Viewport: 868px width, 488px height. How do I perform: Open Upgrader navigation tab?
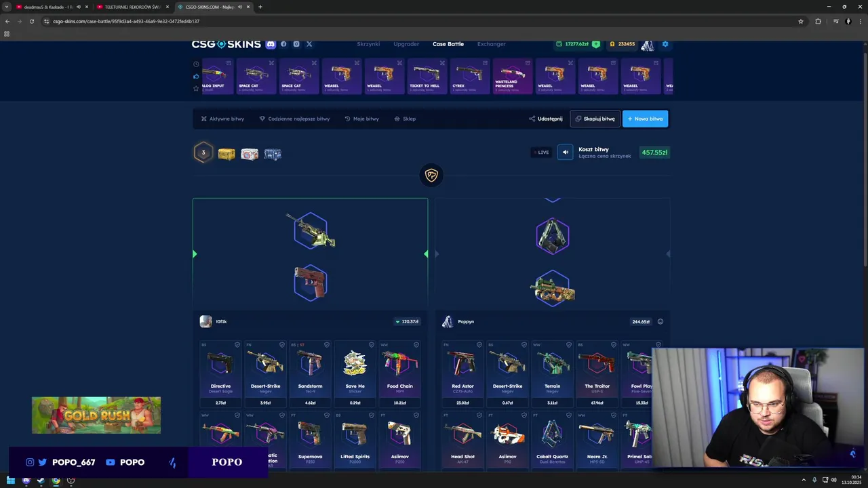pos(406,44)
